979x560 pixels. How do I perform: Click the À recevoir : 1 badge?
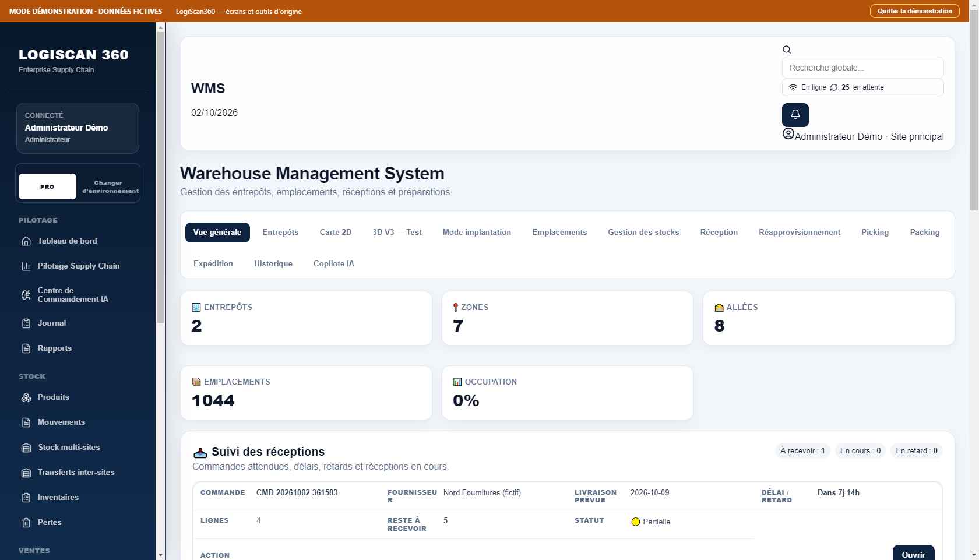(x=802, y=450)
